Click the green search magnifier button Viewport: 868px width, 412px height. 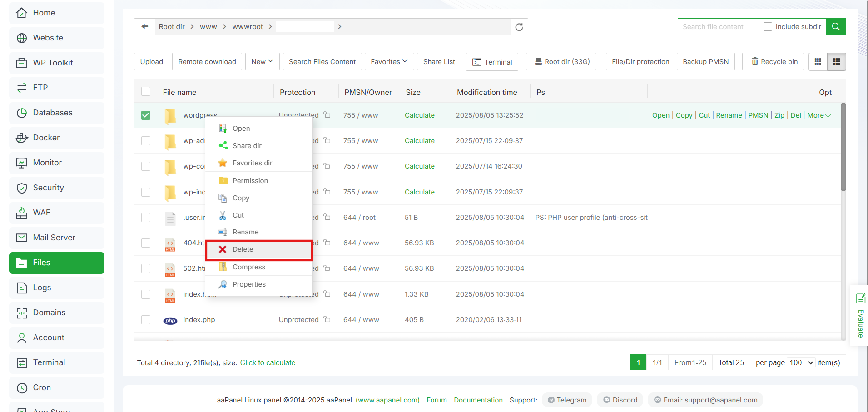[x=835, y=27]
